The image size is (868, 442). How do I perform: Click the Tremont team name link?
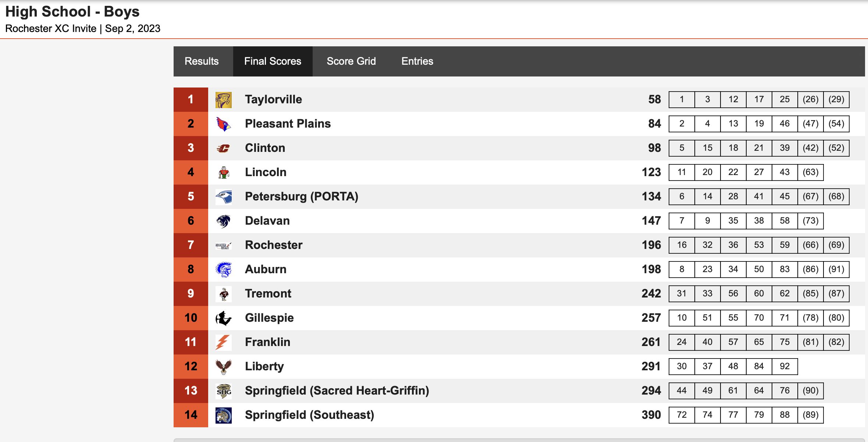point(268,294)
